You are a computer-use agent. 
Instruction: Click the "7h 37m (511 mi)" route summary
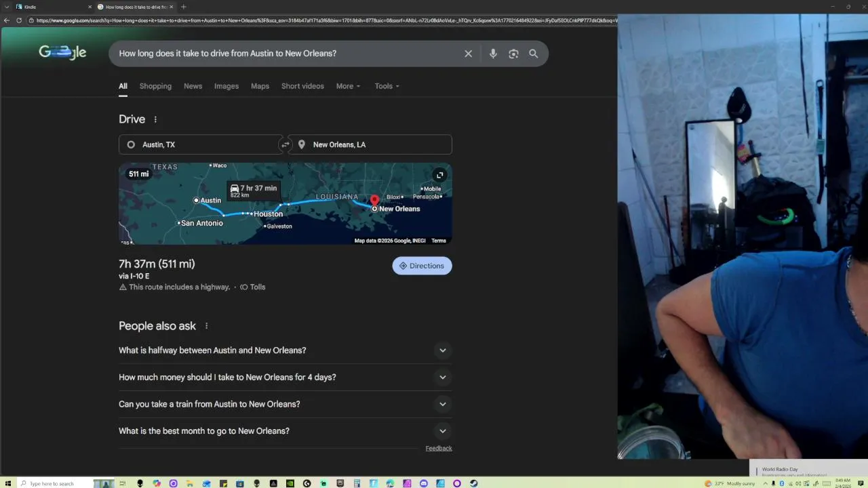point(157,264)
